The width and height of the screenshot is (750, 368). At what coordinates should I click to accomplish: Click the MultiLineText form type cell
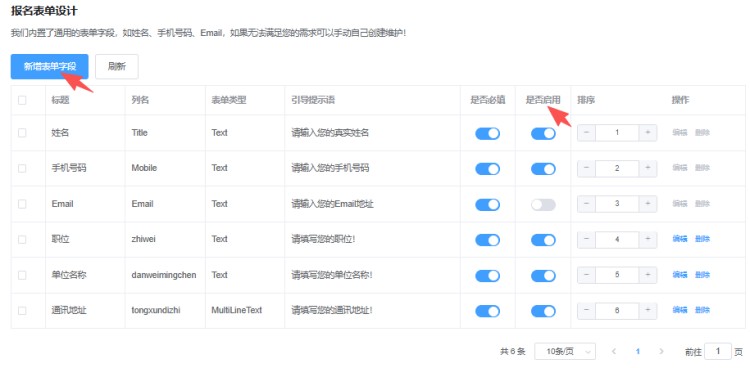pos(237,311)
